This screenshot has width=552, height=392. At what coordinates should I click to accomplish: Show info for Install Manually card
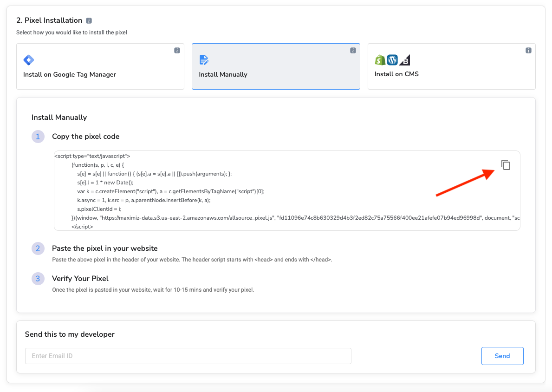353,50
